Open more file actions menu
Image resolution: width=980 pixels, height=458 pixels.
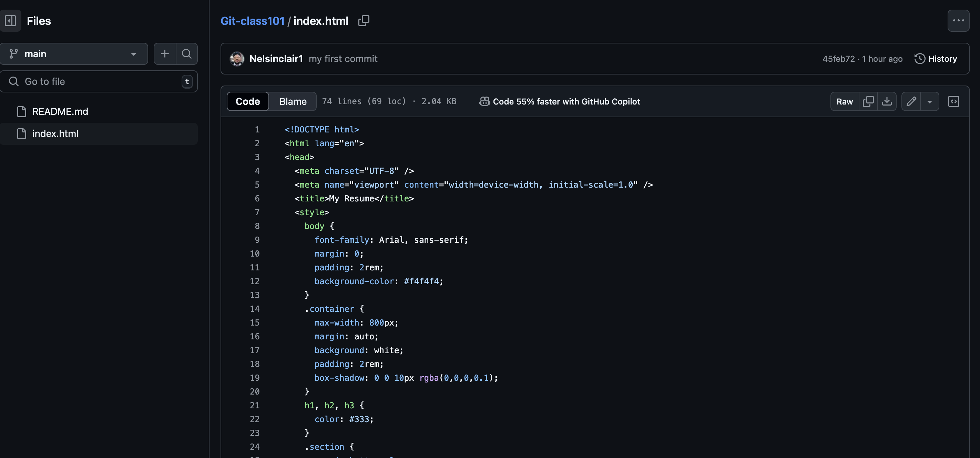(x=958, y=21)
